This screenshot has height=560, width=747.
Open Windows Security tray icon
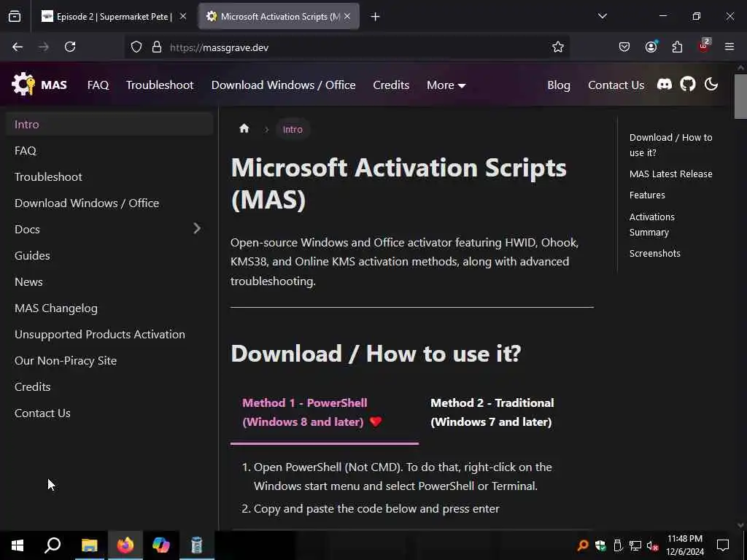coord(600,545)
